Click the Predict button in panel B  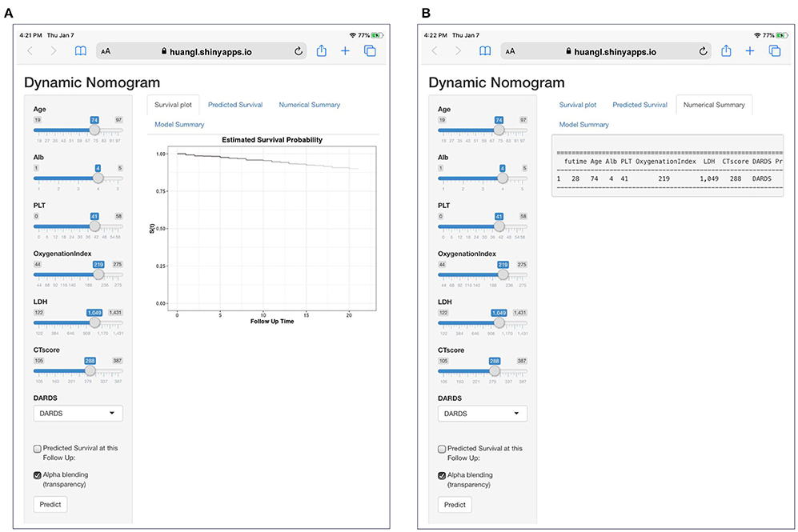[455, 505]
